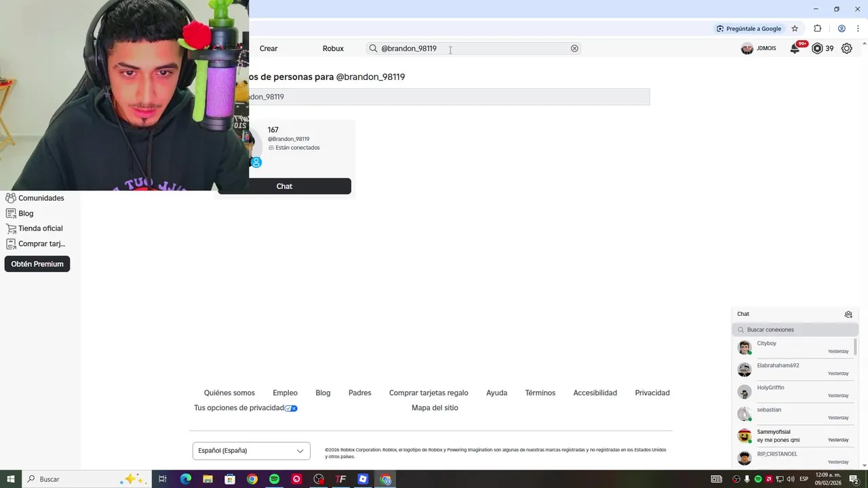
Task: Open the Empleo footer link
Action: 285,392
